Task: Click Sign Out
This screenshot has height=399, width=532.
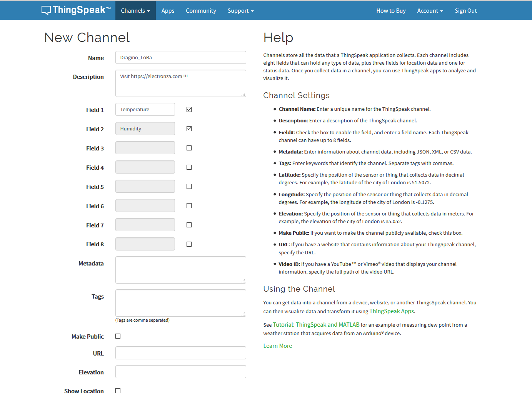Action: [x=465, y=10]
